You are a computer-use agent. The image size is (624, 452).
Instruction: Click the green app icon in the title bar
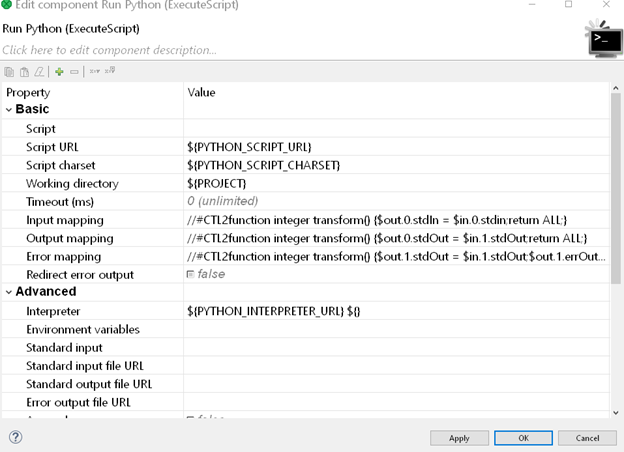click(x=6, y=5)
